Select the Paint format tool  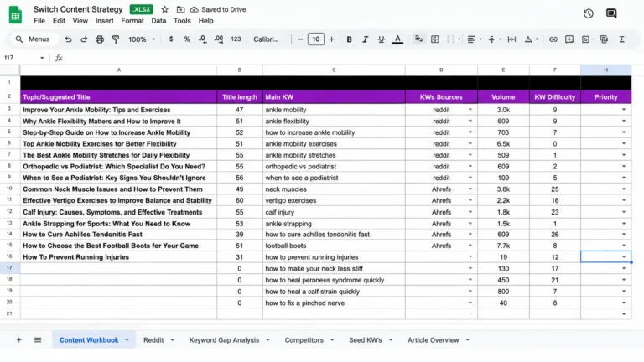(116, 39)
